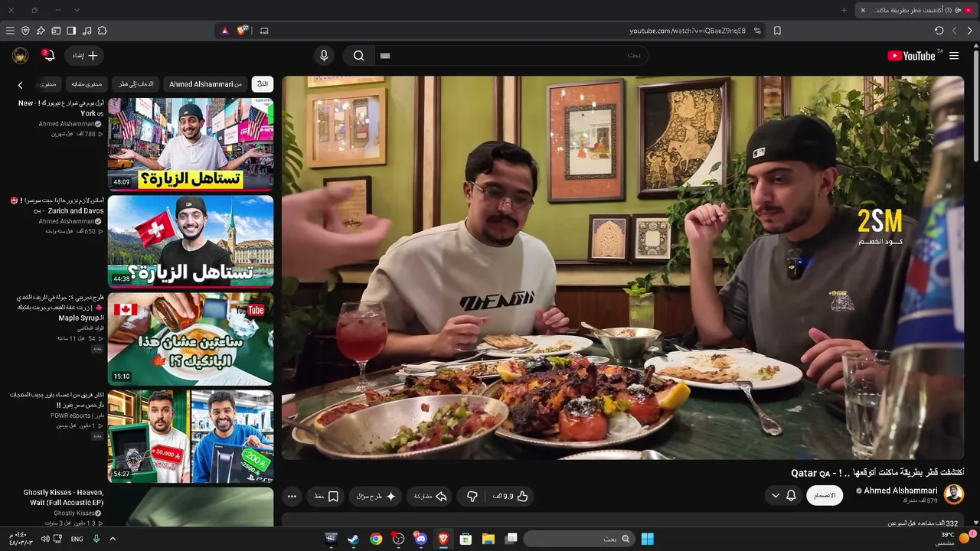Reload the page with the refresh icon
This screenshot has height=551, width=980.
[939, 31]
